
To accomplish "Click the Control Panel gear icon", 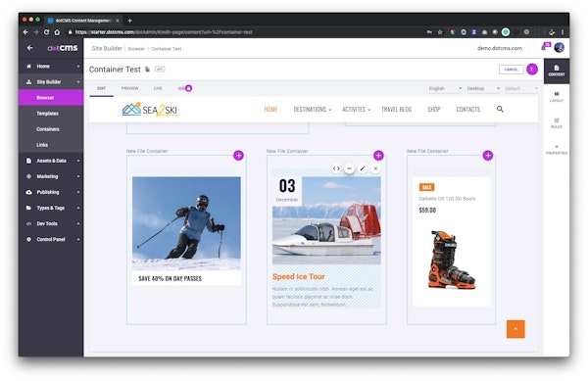I will pyautogui.click(x=28, y=239).
